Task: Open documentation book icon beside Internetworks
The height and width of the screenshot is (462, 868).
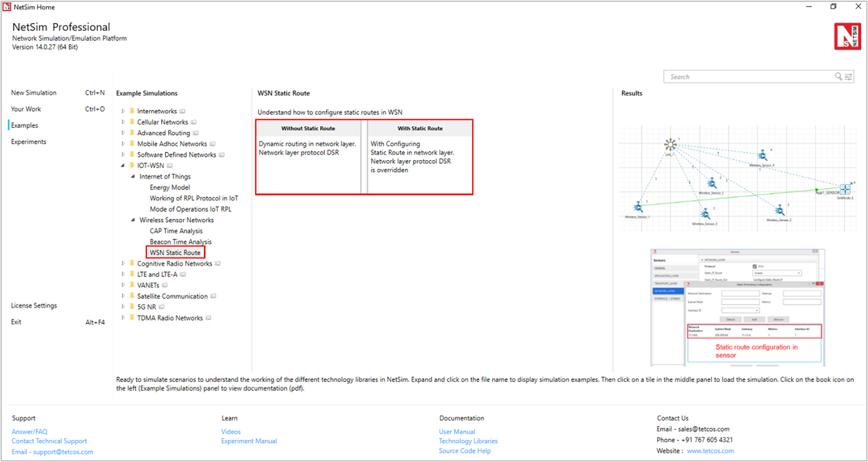Action: [x=182, y=111]
